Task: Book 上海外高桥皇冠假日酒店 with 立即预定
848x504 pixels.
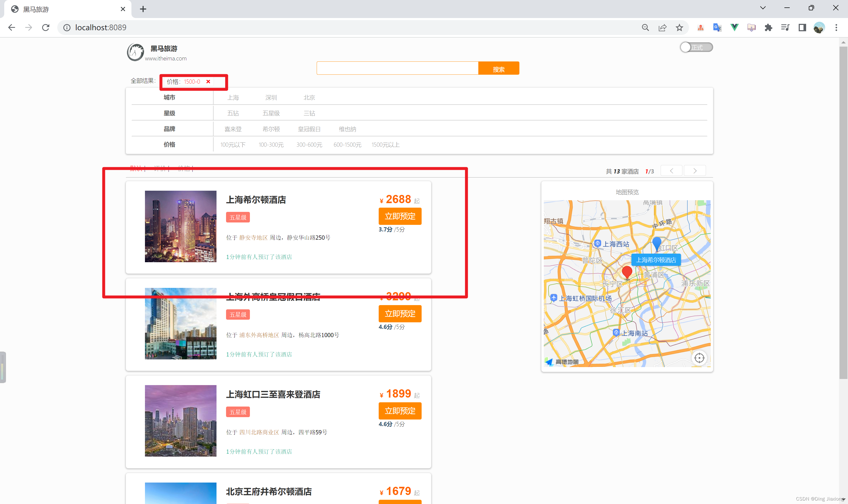Action: [x=400, y=314]
